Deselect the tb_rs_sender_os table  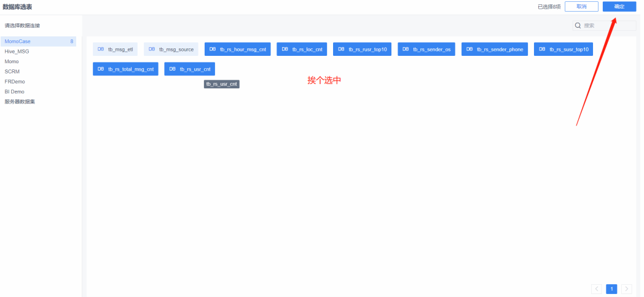click(426, 49)
